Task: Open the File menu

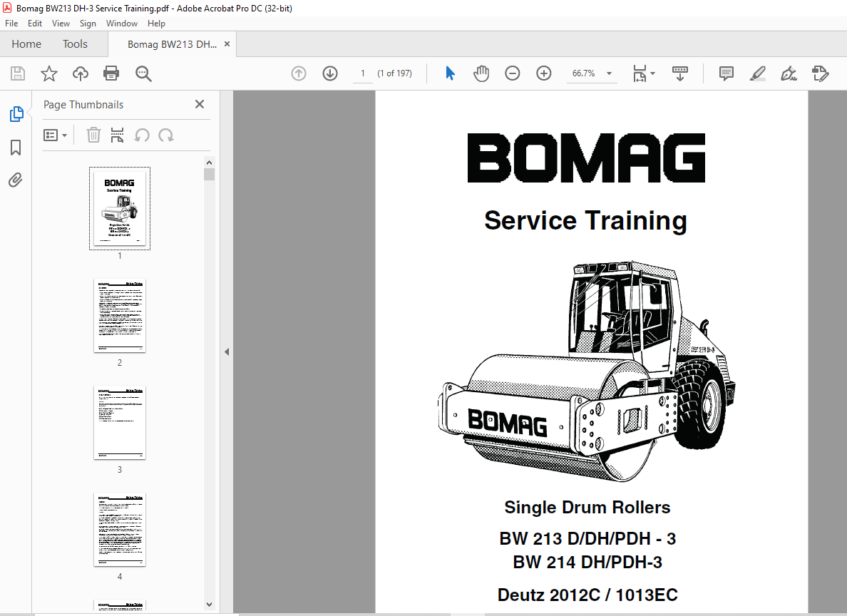Action: (11, 24)
